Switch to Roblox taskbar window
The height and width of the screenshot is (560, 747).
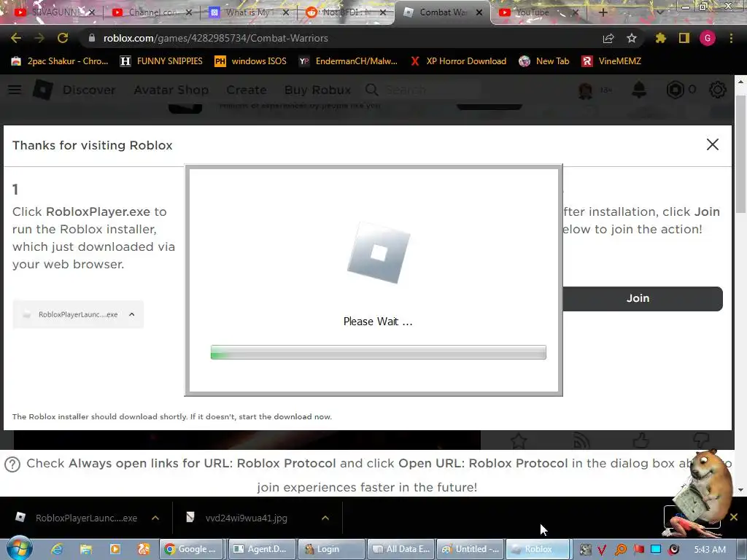(x=538, y=549)
